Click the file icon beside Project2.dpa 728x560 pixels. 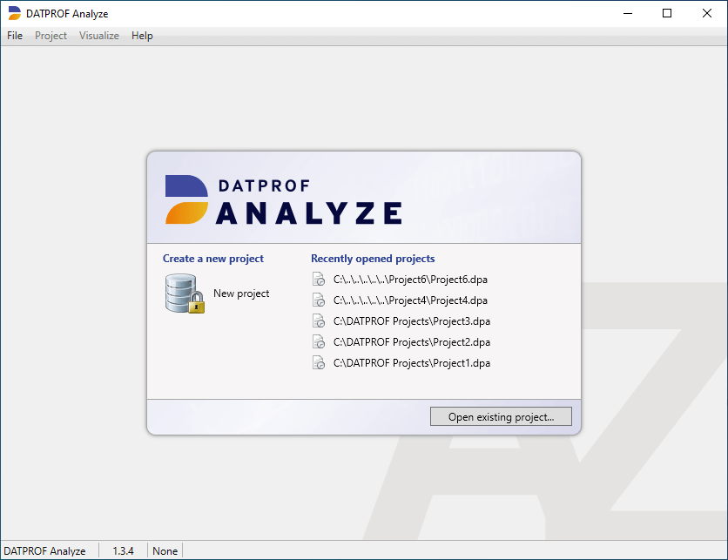[319, 342]
